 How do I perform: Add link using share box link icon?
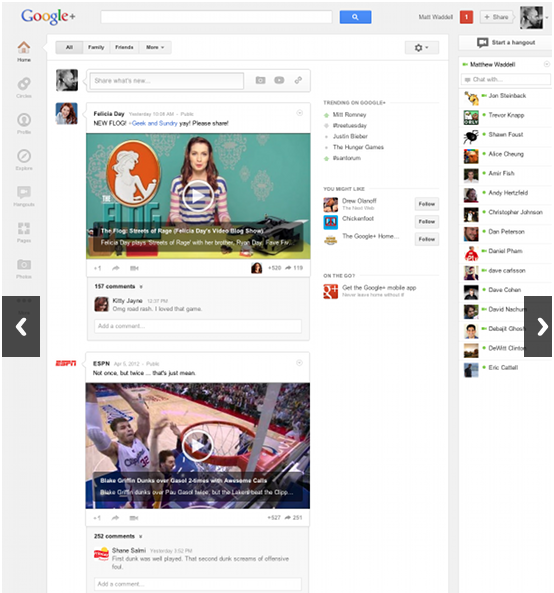pos(298,80)
